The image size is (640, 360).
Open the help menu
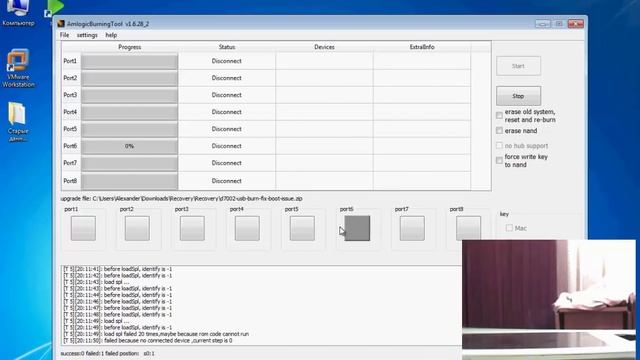[111, 35]
